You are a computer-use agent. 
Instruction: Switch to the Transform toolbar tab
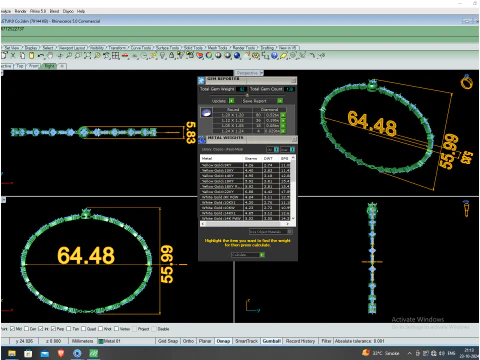(117, 48)
